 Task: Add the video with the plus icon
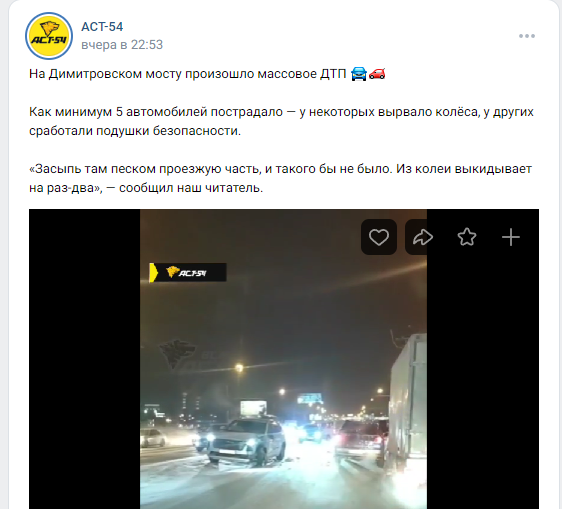click(511, 237)
